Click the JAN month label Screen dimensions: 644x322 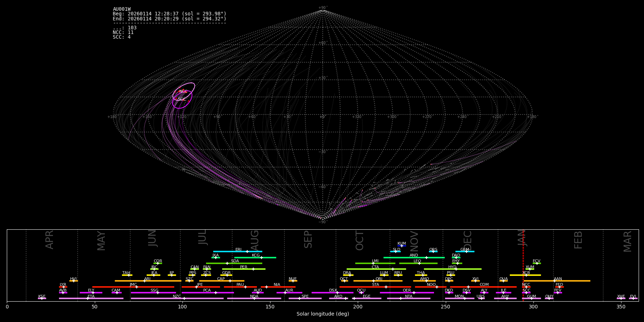[522, 238]
